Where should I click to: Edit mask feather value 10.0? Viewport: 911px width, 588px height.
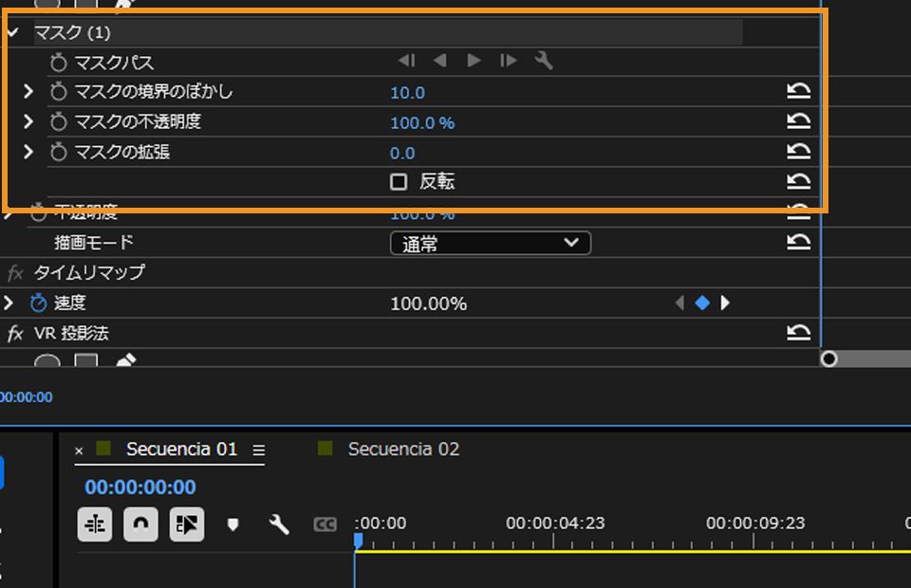click(407, 93)
